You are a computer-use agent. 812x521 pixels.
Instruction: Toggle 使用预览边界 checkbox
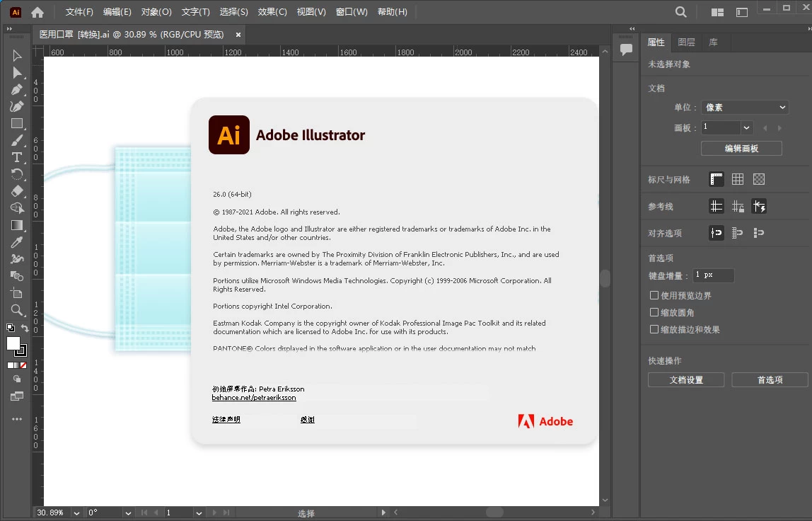(654, 295)
